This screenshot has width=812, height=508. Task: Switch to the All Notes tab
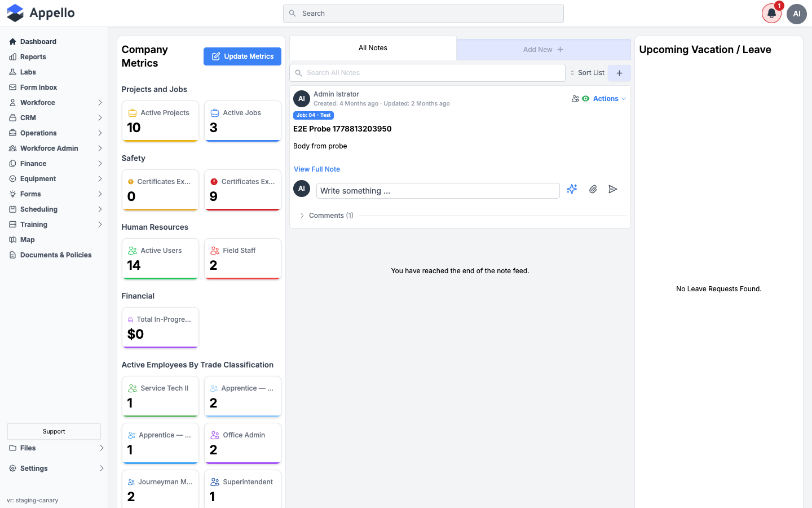point(373,48)
